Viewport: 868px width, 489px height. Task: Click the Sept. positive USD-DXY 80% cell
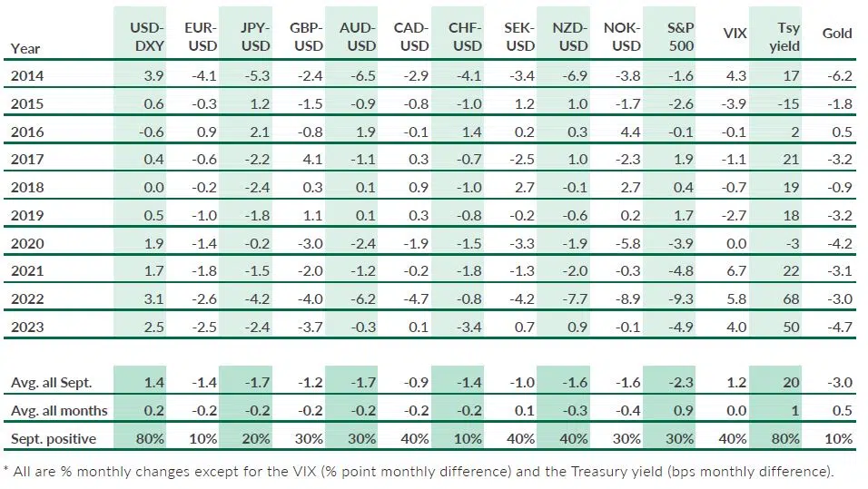[x=150, y=439]
